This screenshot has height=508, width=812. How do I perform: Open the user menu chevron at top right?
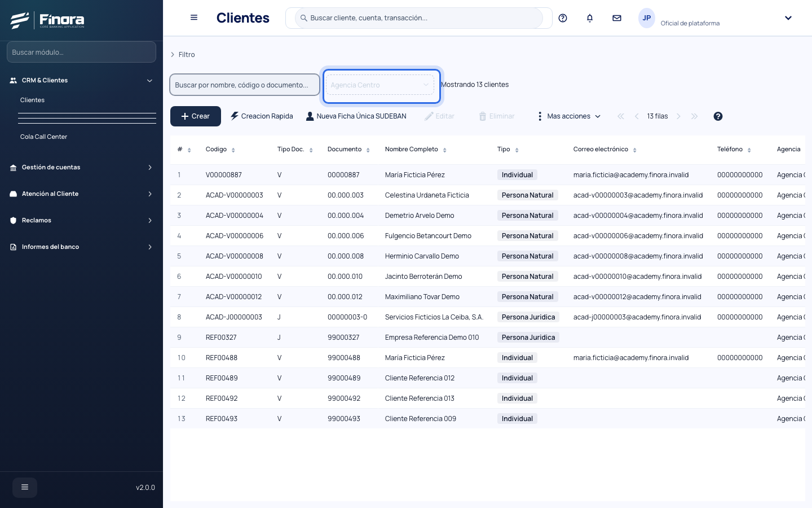(788, 18)
